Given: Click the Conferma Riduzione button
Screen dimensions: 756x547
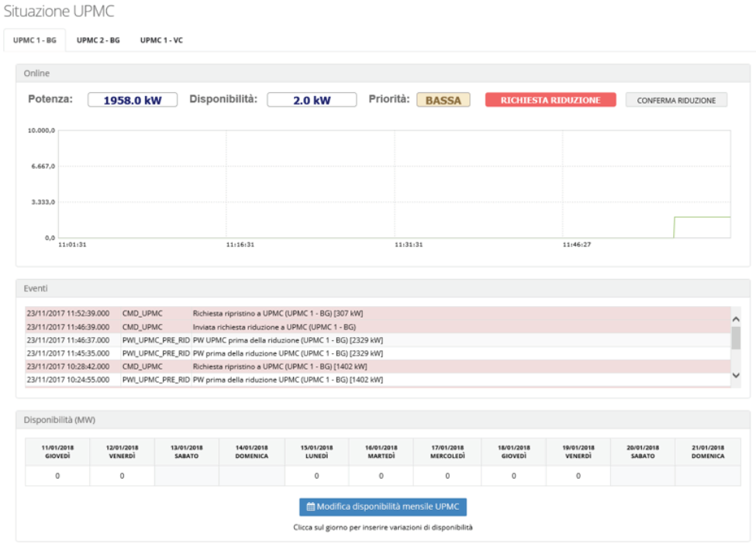Looking at the screenshot, I should click(676, 100).
